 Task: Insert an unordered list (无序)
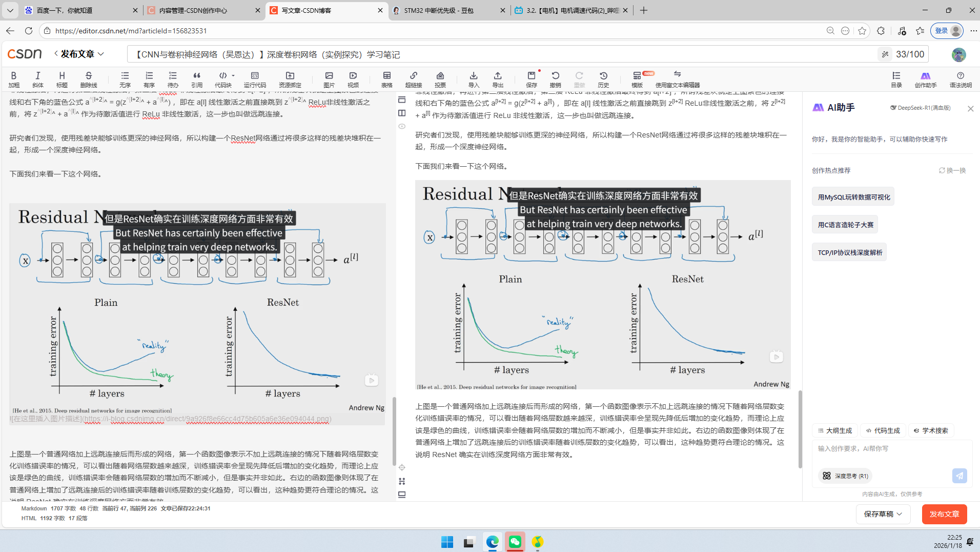click(x=125, y=79)
